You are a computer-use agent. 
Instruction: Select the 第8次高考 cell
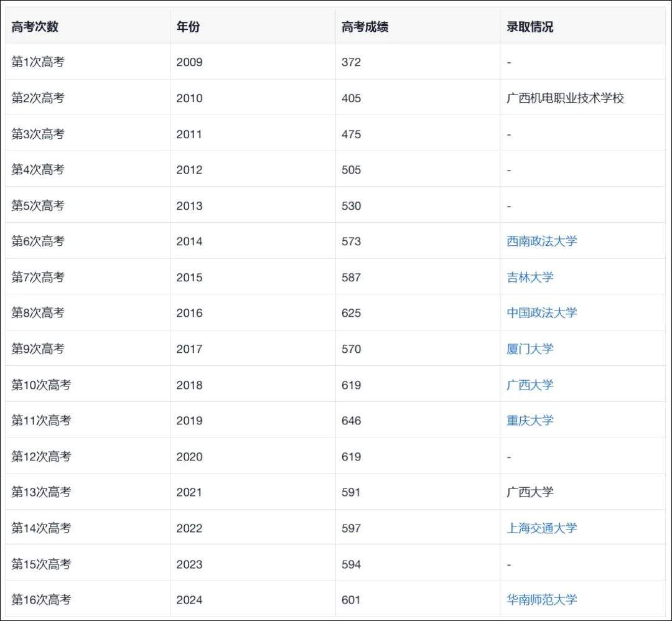pyautogui.click(x=88, y=313)
